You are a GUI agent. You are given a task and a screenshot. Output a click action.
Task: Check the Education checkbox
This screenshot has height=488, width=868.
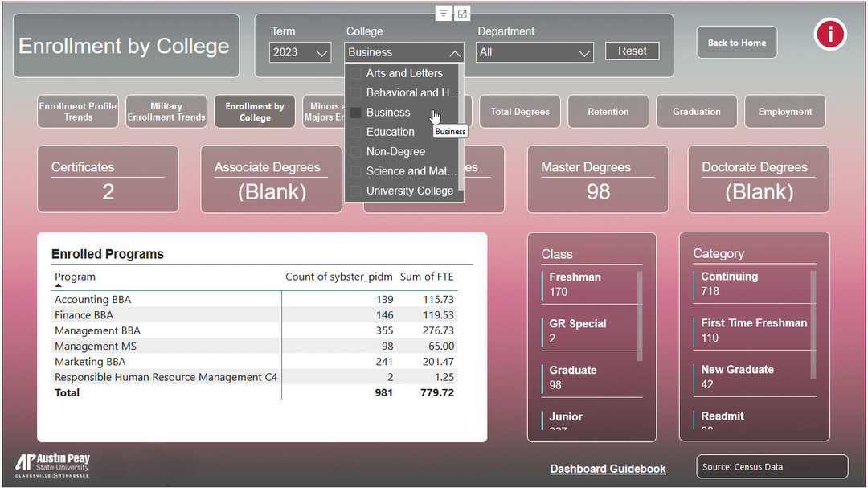coord(354,132)
